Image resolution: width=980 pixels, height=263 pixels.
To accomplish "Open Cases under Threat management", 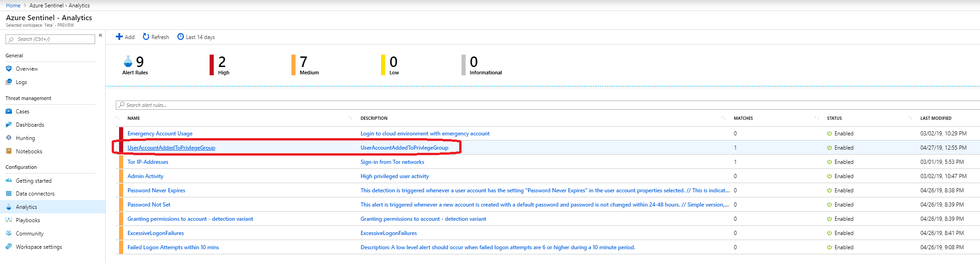I will [22, 112].
